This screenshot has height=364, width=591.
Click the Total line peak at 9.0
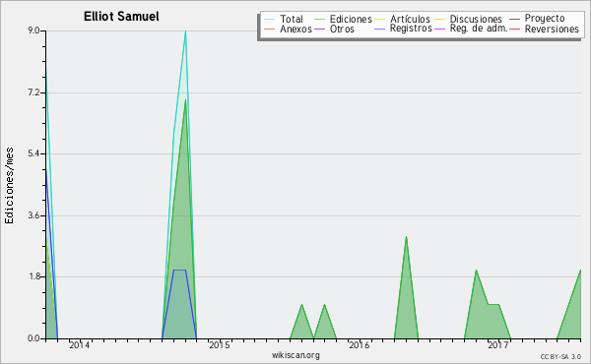(185, 31)
